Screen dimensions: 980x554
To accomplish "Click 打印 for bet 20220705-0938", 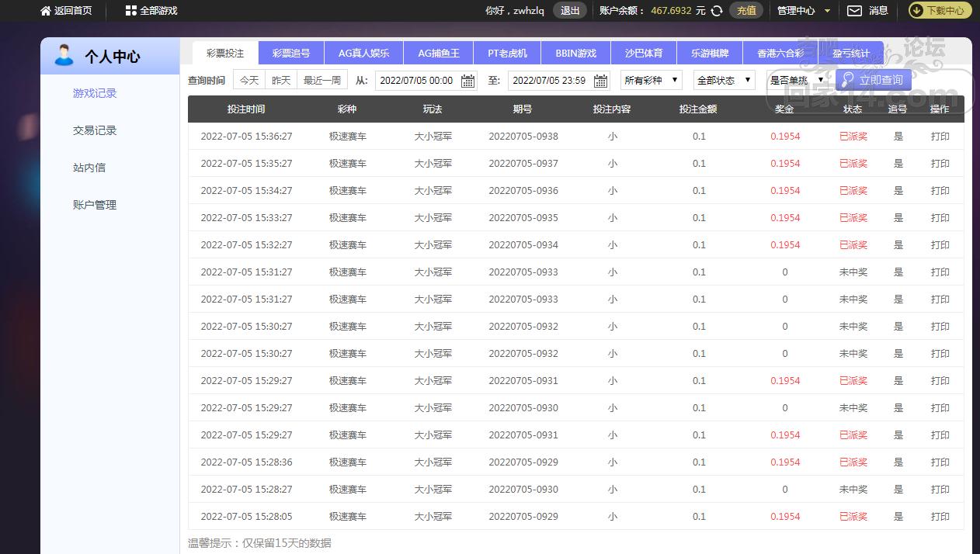I will (x=940, y=137).
